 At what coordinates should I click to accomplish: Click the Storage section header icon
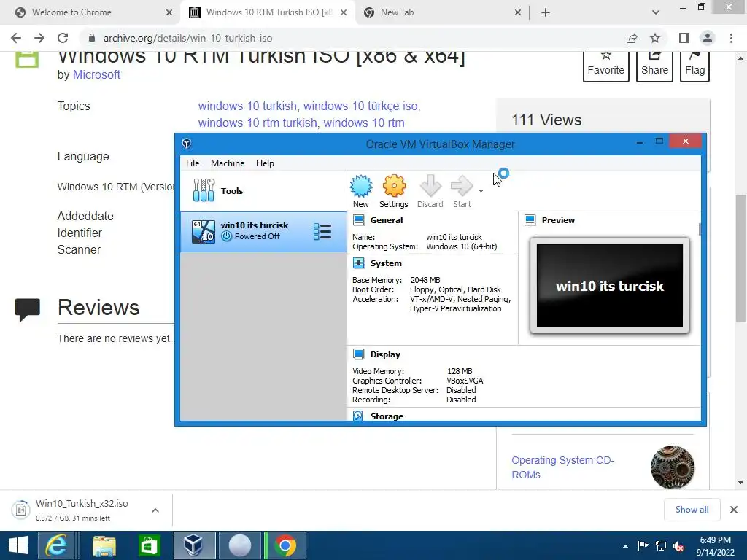(x=358, y=416)
